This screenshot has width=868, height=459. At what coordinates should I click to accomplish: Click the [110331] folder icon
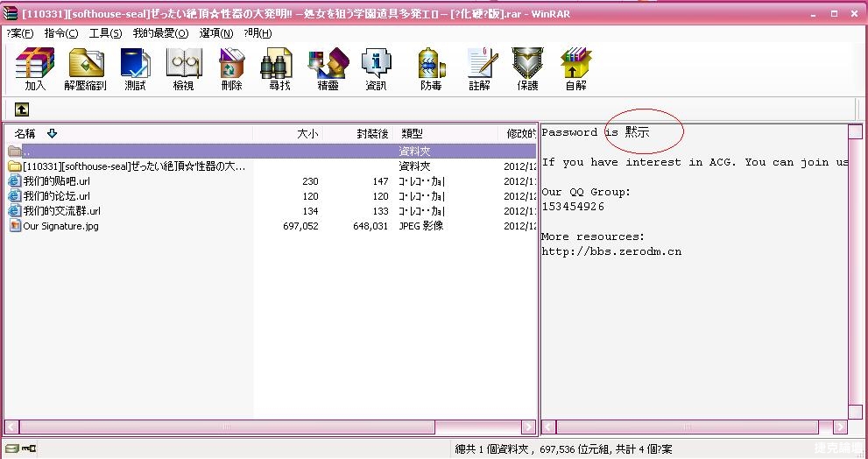click(15, 166)
